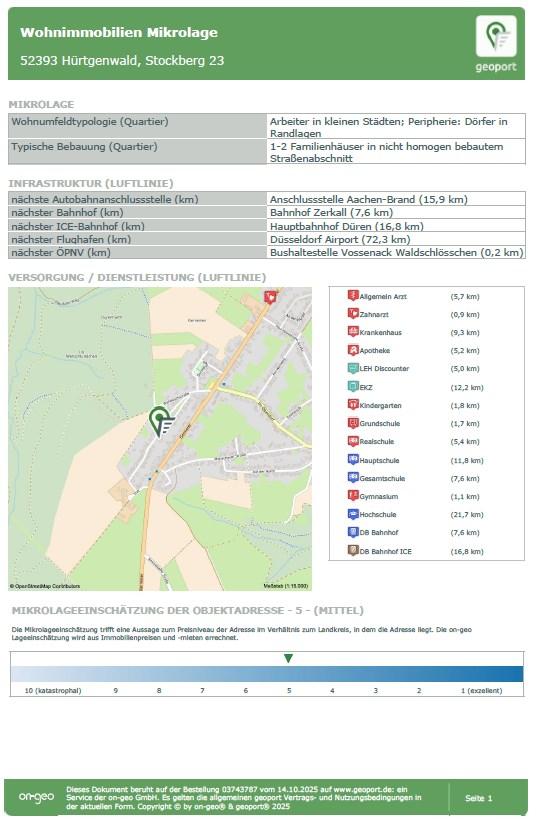Click the green location pin on map
Image resolution: width=548 pixels, height=823 pixels.
(160, 421)
